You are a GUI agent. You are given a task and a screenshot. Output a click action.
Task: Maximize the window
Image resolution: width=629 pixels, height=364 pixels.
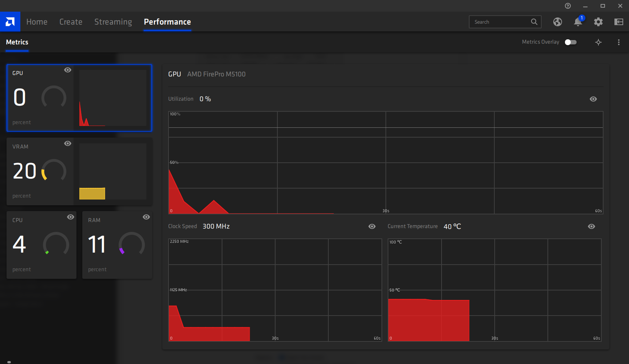[603, 6]
